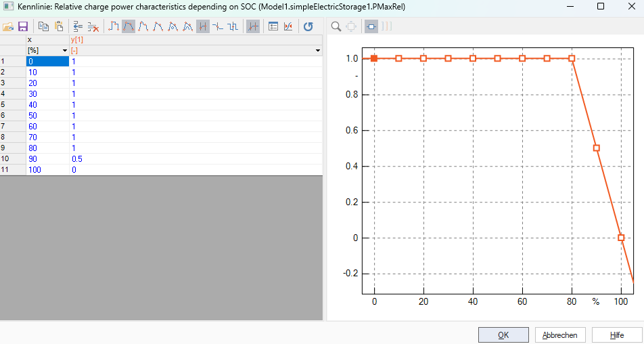Screen dimensions: 644x344
Task: Select the x cell with value 50
Action: tap(47, 116)
